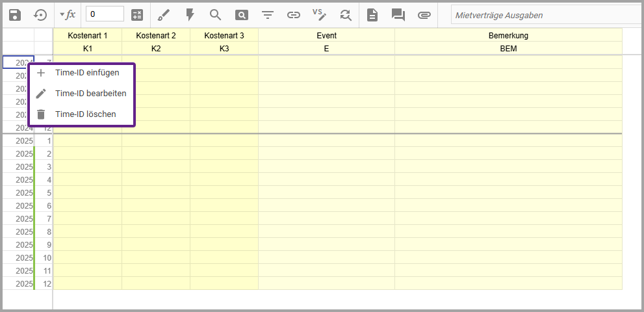Click the restore history icon
The image size is (644, 312).
click(40, 14)
